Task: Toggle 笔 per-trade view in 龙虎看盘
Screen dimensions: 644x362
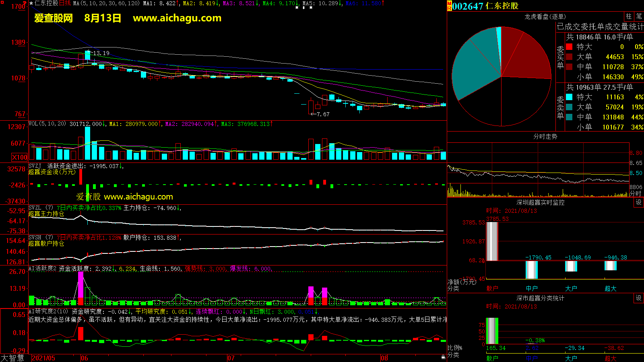Action: pyautogui.click(x=639, y=16)
